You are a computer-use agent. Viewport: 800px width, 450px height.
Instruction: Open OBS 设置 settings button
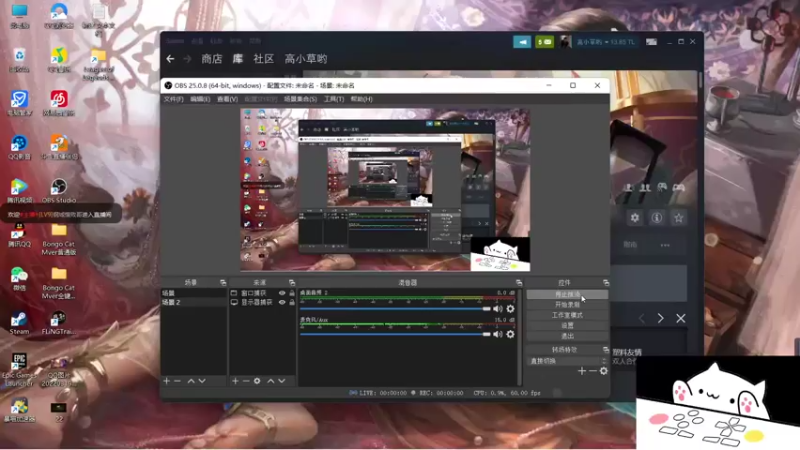(567, 325)
